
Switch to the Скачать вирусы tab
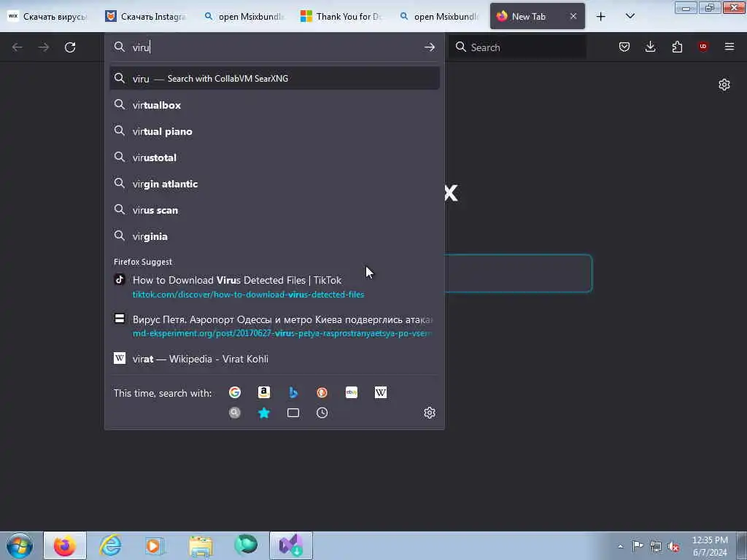click(x=48, y=17)
